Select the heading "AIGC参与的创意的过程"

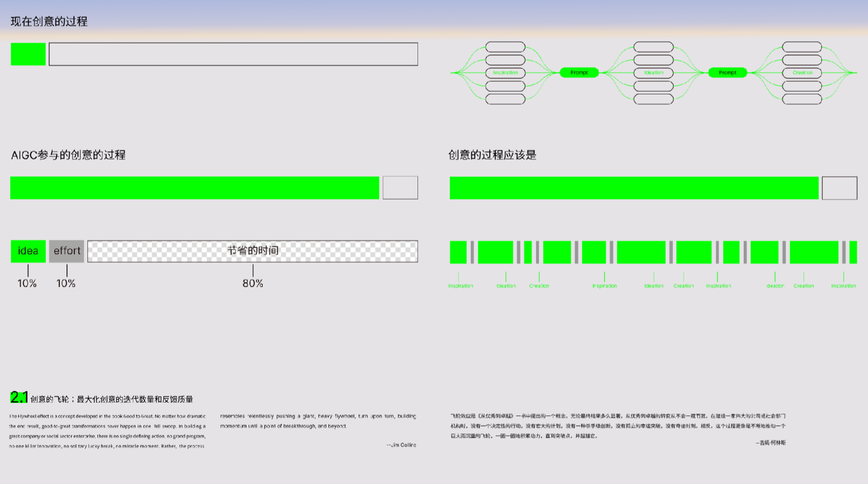[x=68, y=155]
